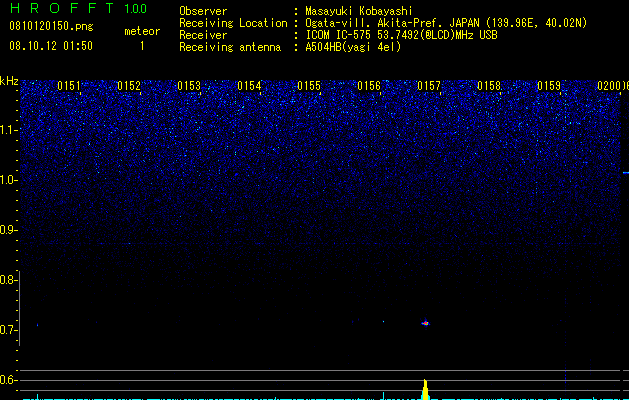629x400 pixels.
Task: Click the 0152 time marker
Action: pyautogui.click(x=129, y=86)
